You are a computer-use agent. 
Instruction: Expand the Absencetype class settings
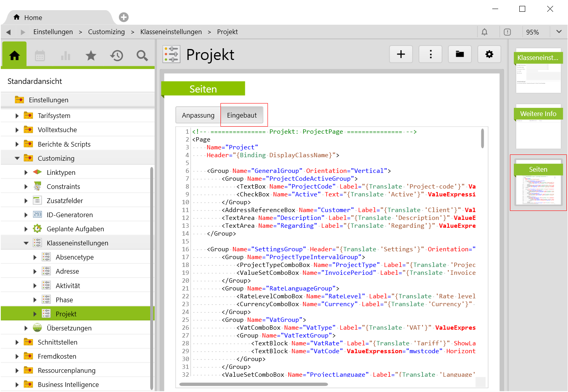tap(35, 258)
